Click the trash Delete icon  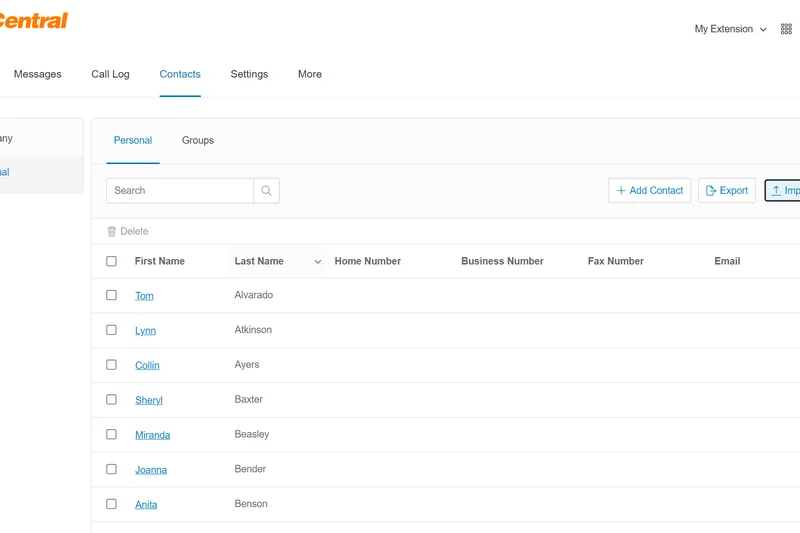(x=112, y=232)
